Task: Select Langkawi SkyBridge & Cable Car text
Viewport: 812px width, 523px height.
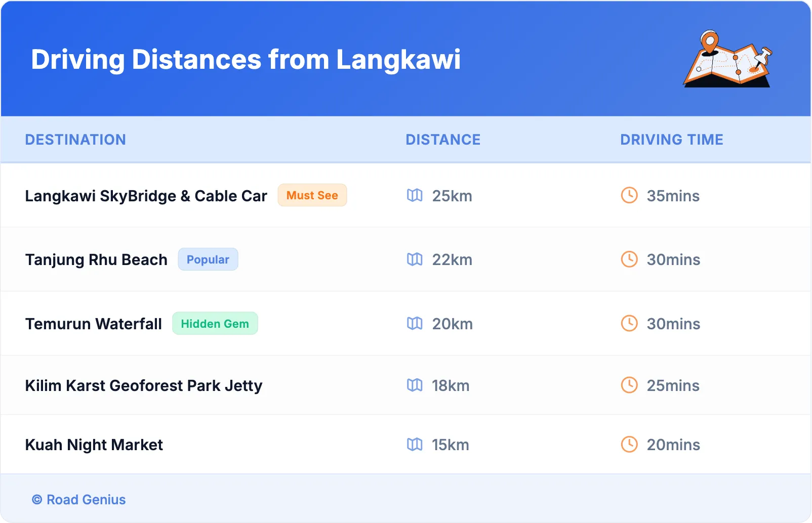Action: pyautogui.click(x=146, y=196)
